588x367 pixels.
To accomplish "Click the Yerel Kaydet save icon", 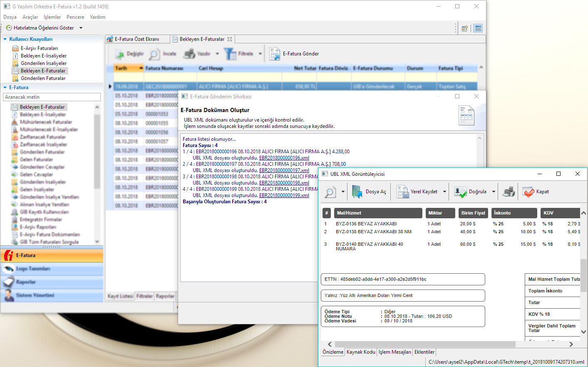I will pos(403,192).
